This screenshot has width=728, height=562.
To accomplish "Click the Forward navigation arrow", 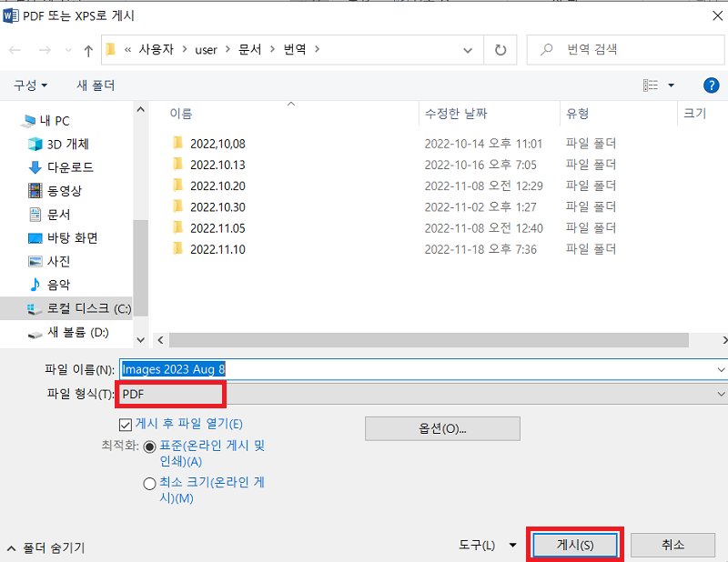I will (45, 50).
